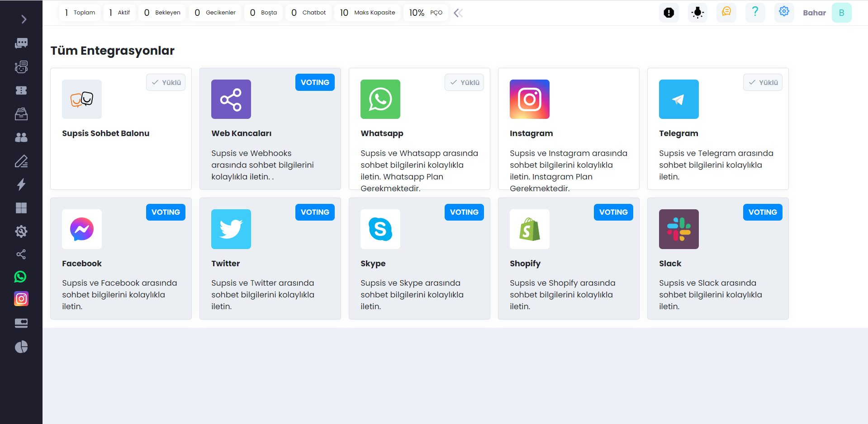
Task: Open the share integrations sidebar icon
Action: 21,254
